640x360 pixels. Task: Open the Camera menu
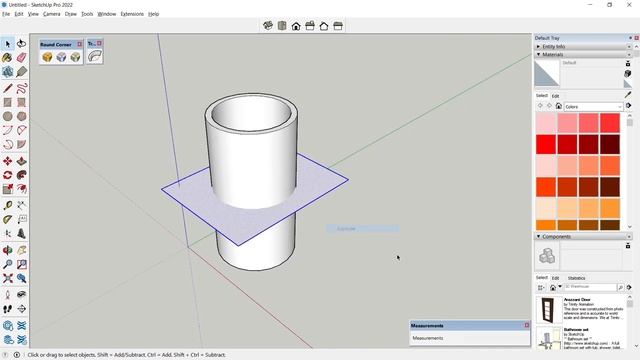click(51, 14)
